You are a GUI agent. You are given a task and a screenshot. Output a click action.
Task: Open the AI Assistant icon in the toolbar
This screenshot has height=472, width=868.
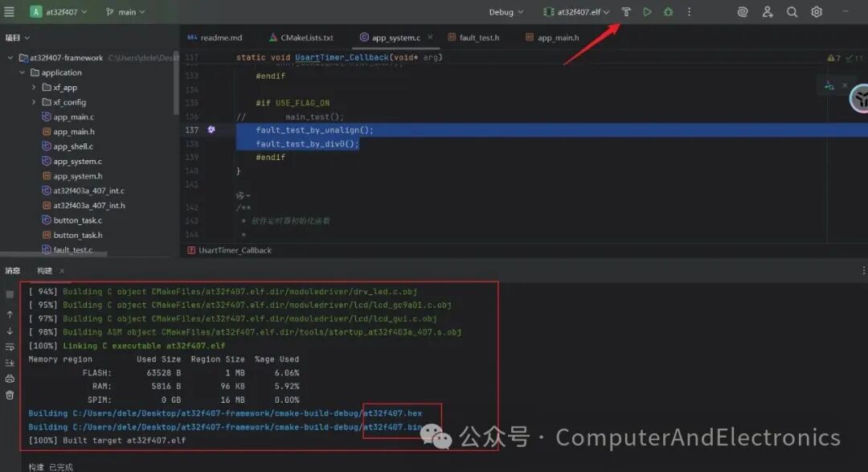741,12
